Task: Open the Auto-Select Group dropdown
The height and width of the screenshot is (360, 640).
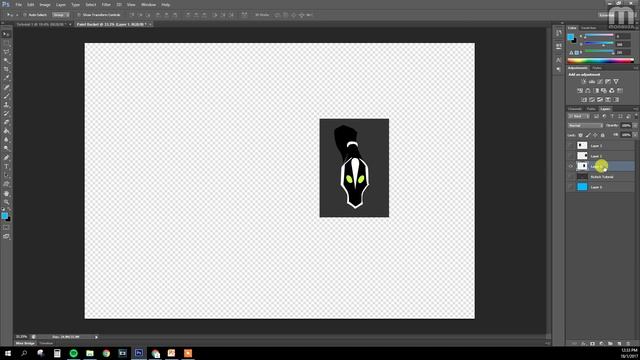Action: 61,15
